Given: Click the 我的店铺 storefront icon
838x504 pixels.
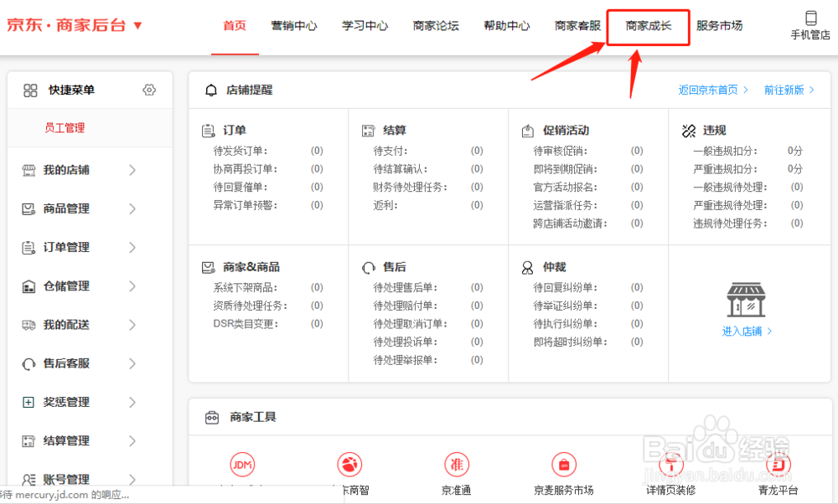Looking at the screenshot, I should [28, 170].
